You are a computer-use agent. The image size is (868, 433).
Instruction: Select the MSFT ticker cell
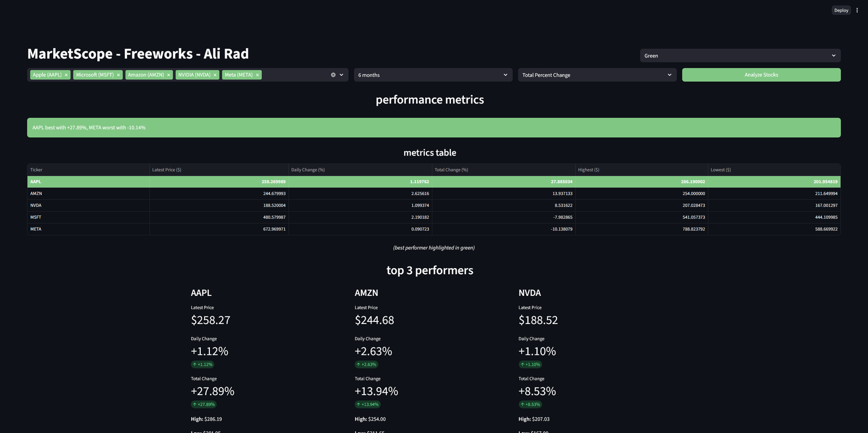point(88,217)
